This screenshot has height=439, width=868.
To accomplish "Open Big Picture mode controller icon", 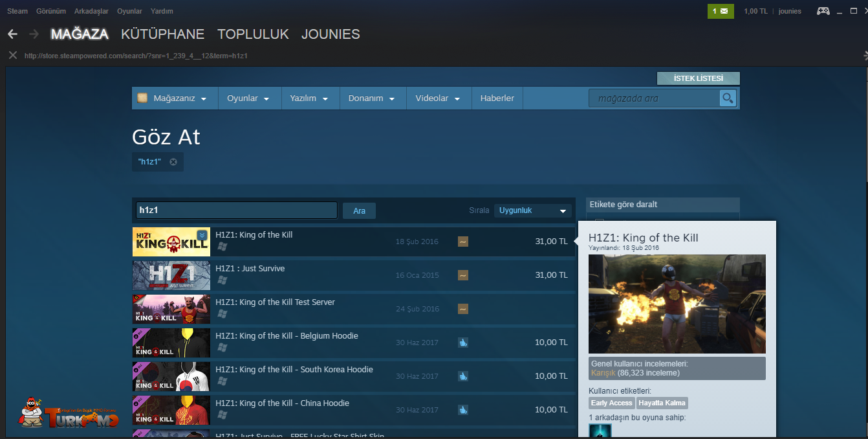I will (823, 11).
